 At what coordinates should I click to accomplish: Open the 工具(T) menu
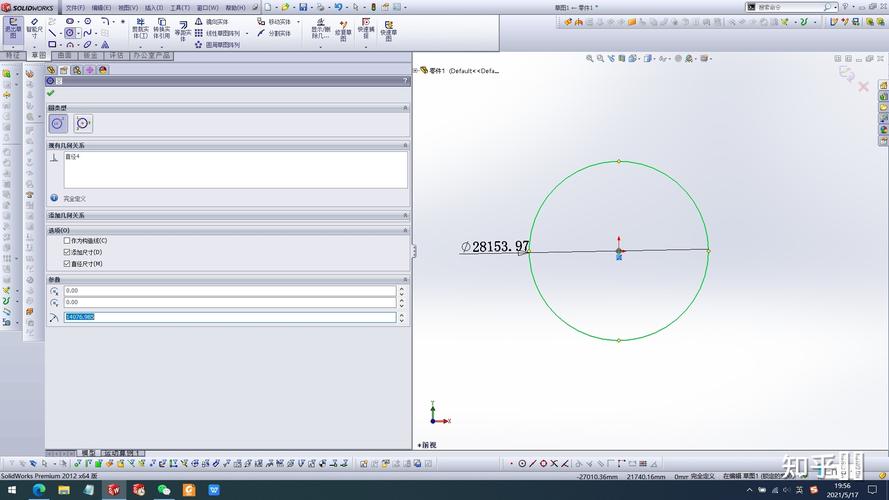point(180,7)
